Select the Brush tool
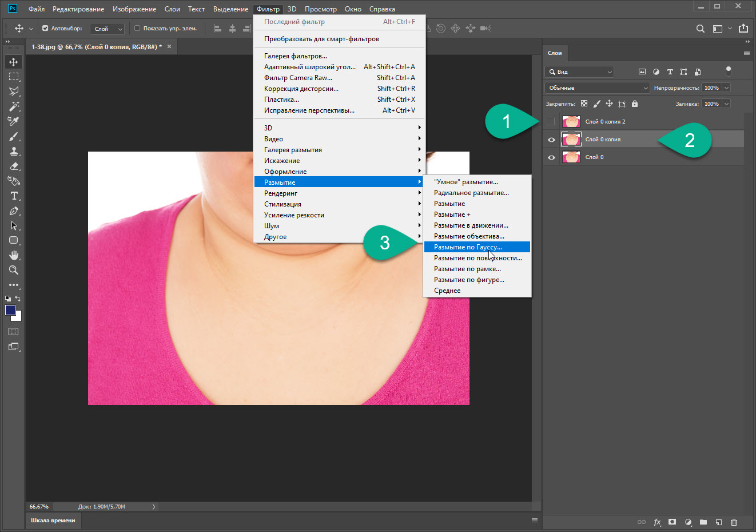The height and width of the screenshot is (532, 756). 14,136
